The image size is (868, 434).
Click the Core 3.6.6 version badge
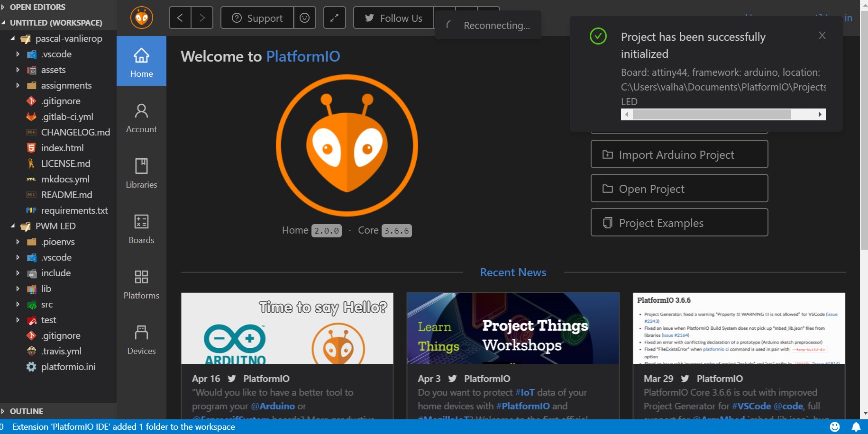tap(397, 231)
